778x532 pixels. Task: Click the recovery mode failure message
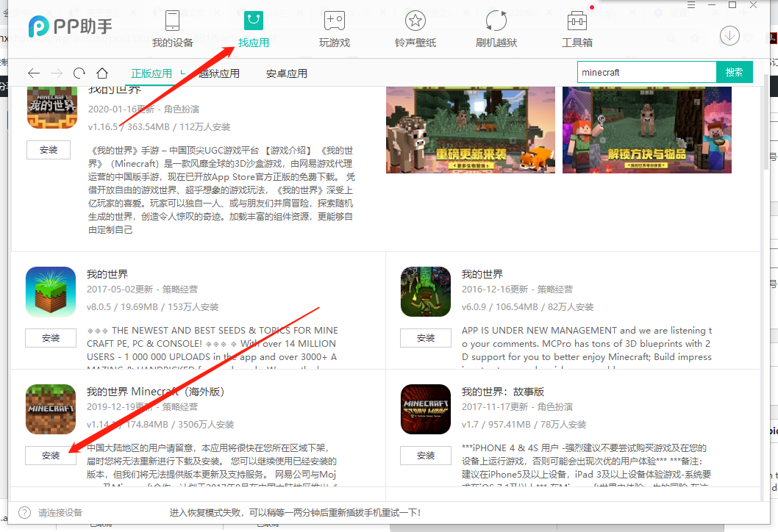pyautogui.click(x=295, y=513)
